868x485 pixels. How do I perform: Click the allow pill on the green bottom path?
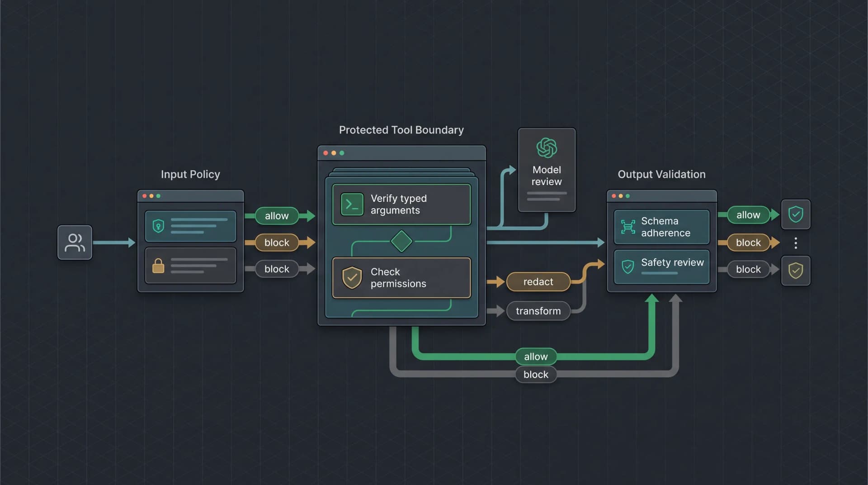point(536,357)
